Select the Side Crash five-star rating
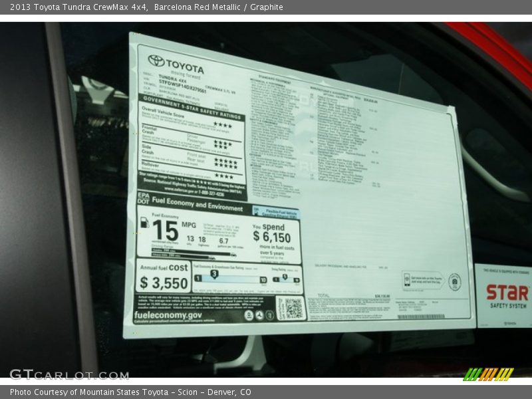532x399 pixels. coord(225,161)
